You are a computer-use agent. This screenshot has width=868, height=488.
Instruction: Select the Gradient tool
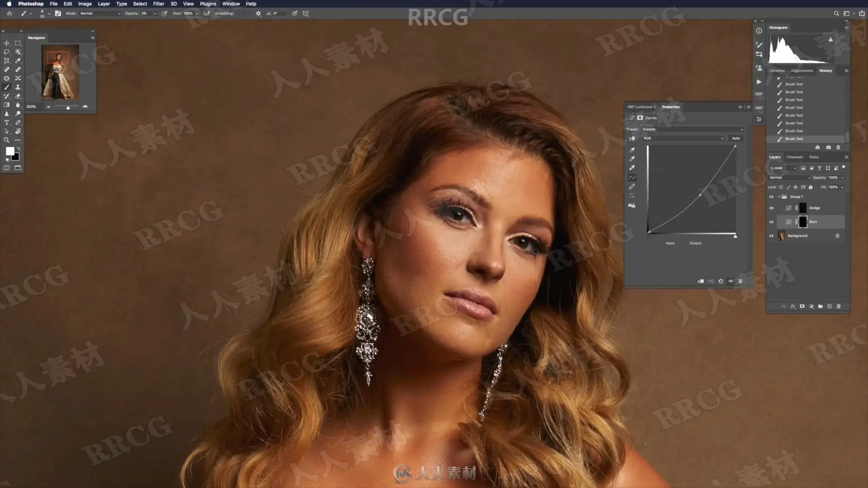(x=7, y=105)
